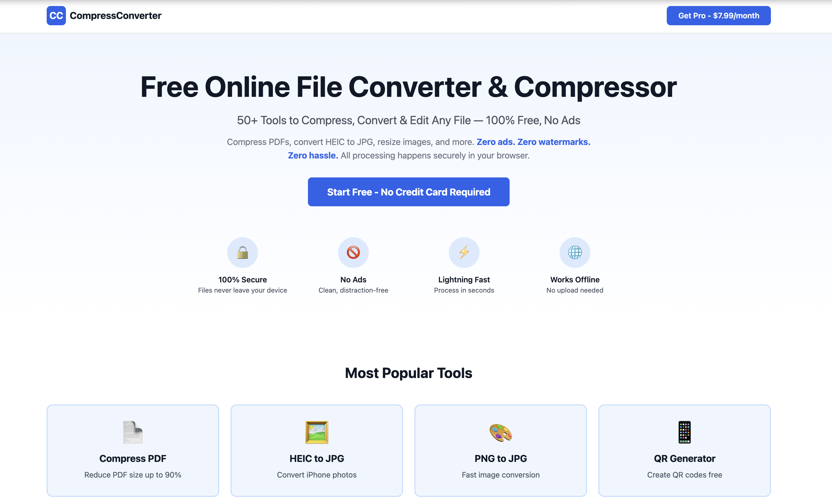Select the padlock 100% Secure icon
Screen dimensions: 832x504
click(242, 252)
